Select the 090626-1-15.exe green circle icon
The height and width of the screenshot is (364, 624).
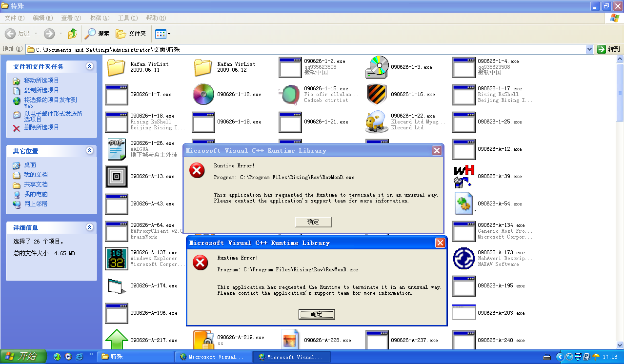click(x=290, y=95)
